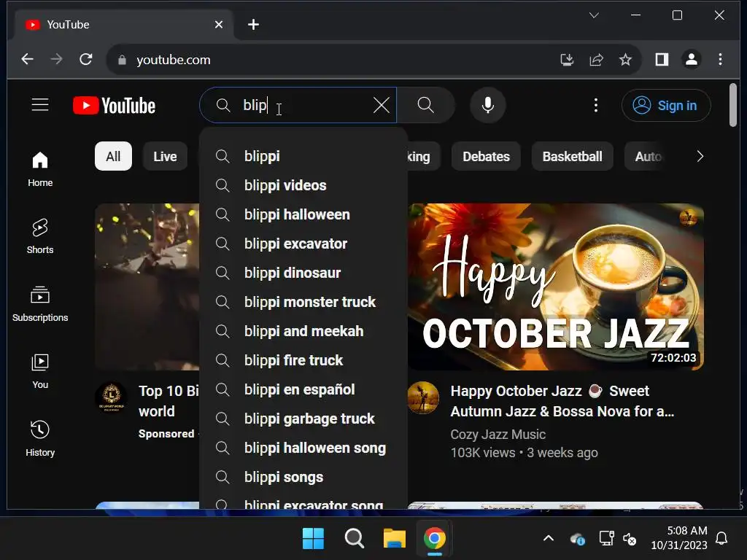Open the You section in sidebar

[40, 371]
